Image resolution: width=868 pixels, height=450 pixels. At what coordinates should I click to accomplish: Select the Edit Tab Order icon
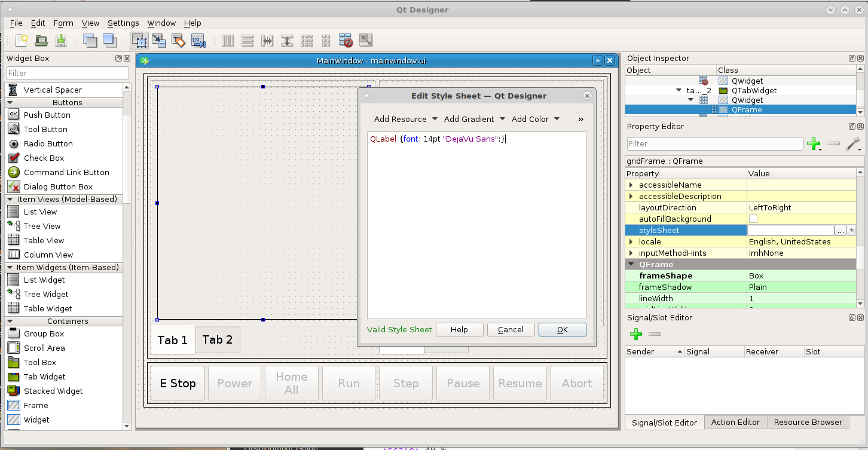198,41
